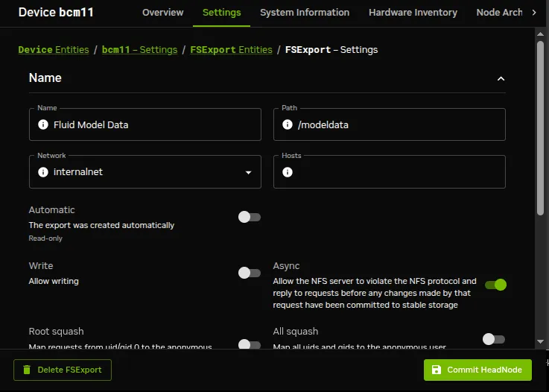This screenshot has width=549, height=392.
Task: Click the scrollbar down arrow
Action: coord(540,341)
